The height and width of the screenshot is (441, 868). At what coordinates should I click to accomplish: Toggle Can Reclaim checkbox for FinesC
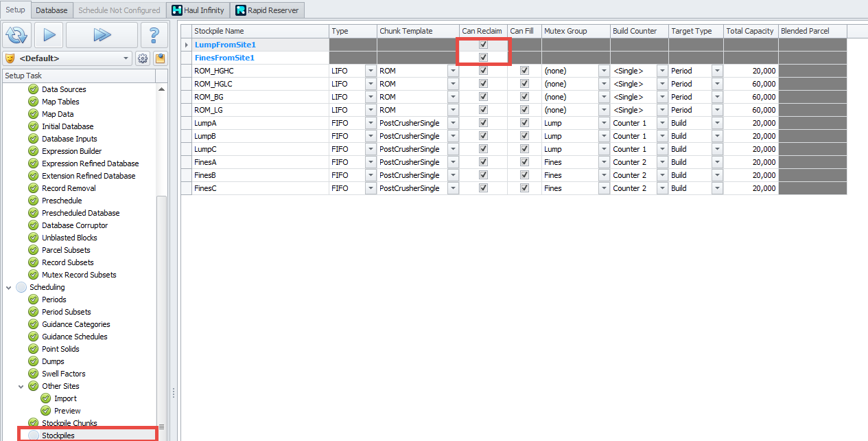click(483, 188)
